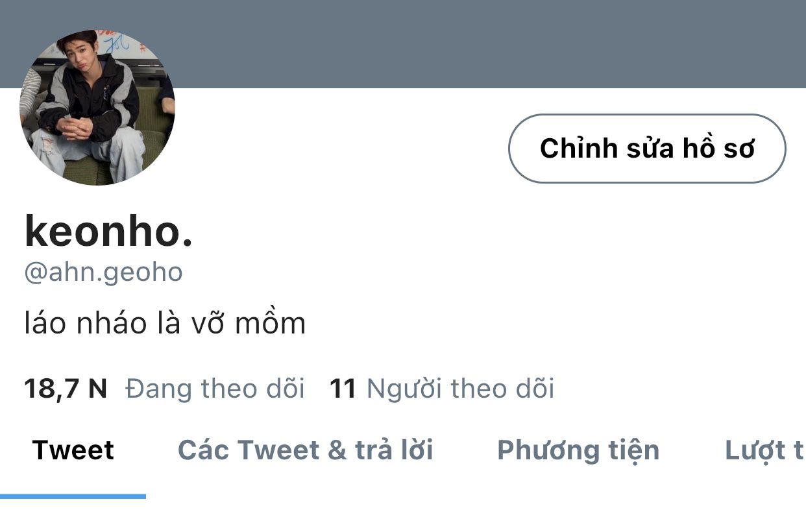Open the 11 followers count
The width and height of the screenshot is (806, 532).
pos(343,389)
